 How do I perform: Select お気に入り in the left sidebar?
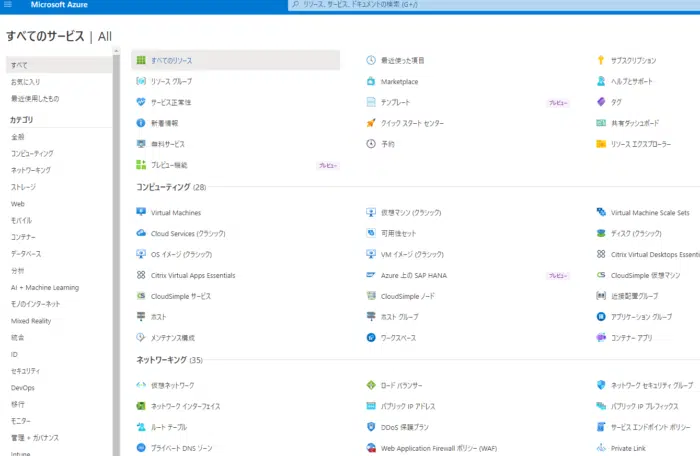[27, 81]
